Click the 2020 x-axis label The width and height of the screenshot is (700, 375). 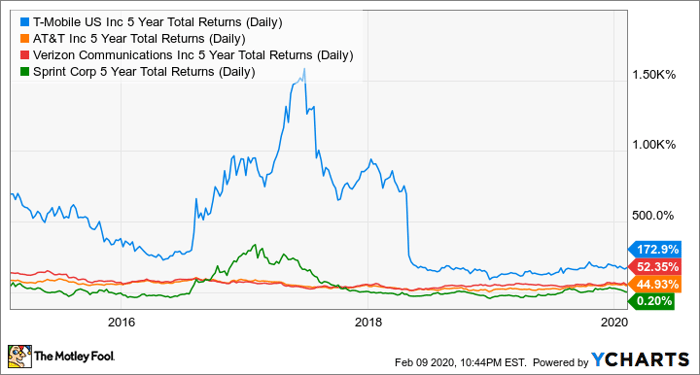point(614,323)
